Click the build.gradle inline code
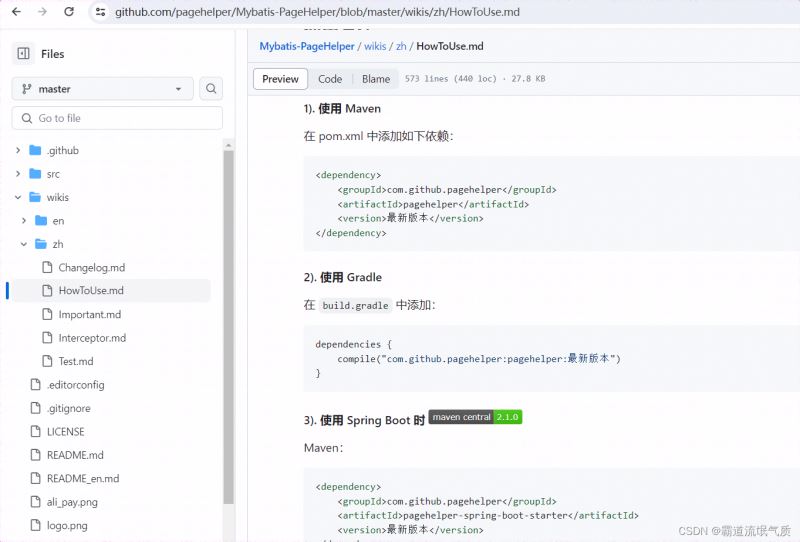The width and height of the screenshot is (800, 542). pos(355,306)
